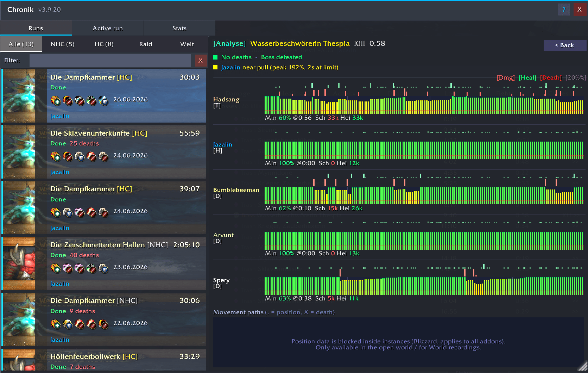Switch to the Active run tab

tap(108, 28)
